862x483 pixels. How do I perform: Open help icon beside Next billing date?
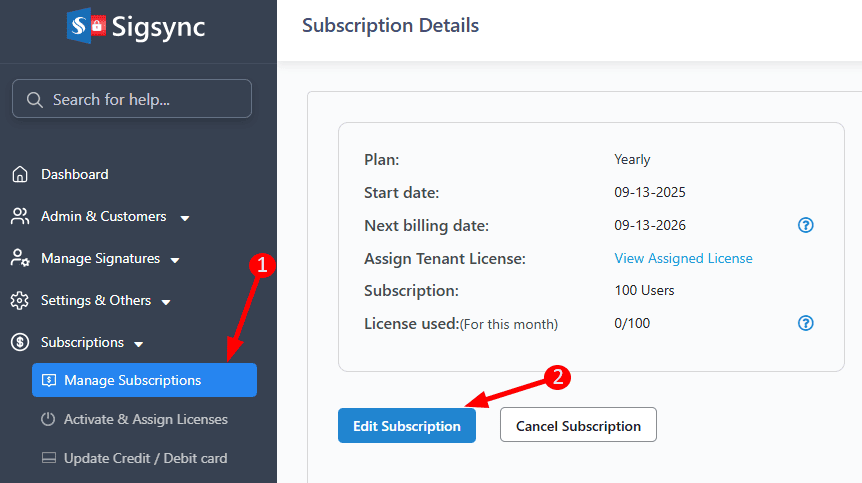[806, 225]
